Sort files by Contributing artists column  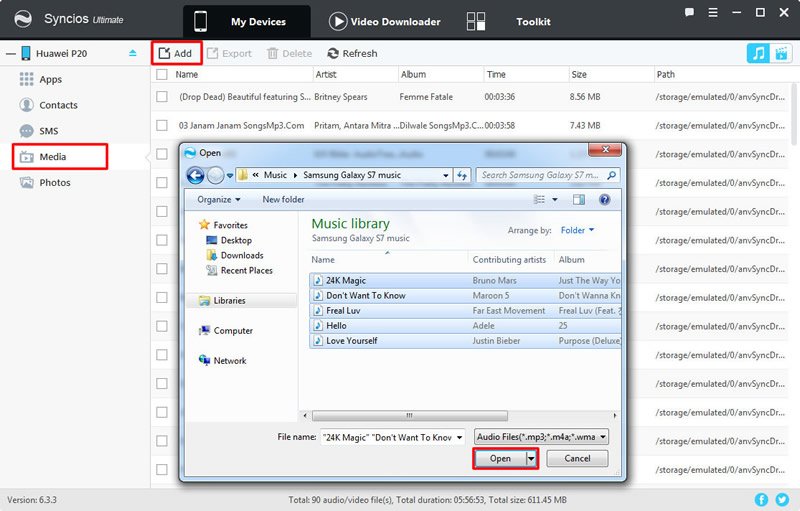pos(509,260)
